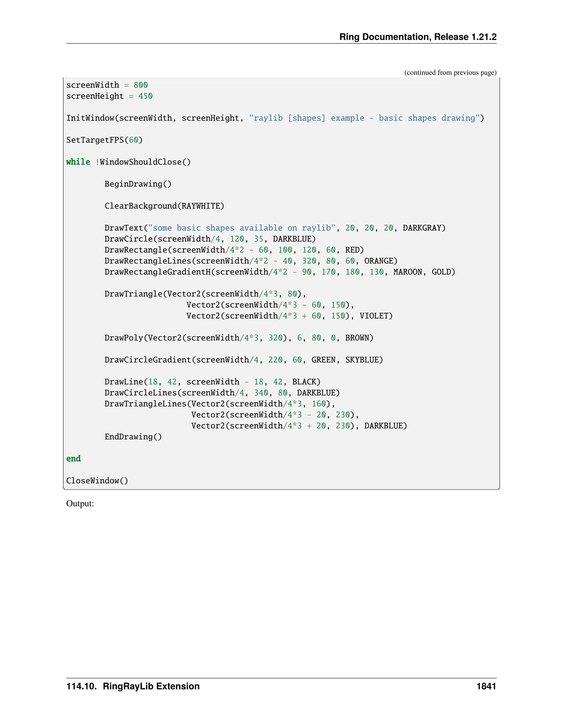563x728 pixels.
Task: Click the DrawCircleGradient line
Action: click(x=244, y=360)
